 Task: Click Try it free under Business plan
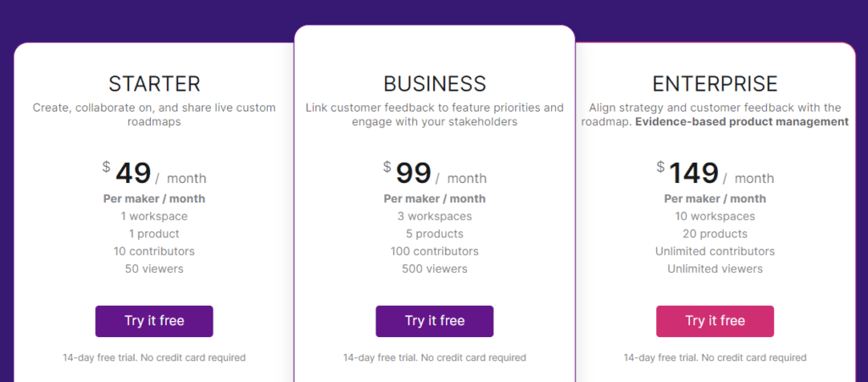[x=435, y=321]
